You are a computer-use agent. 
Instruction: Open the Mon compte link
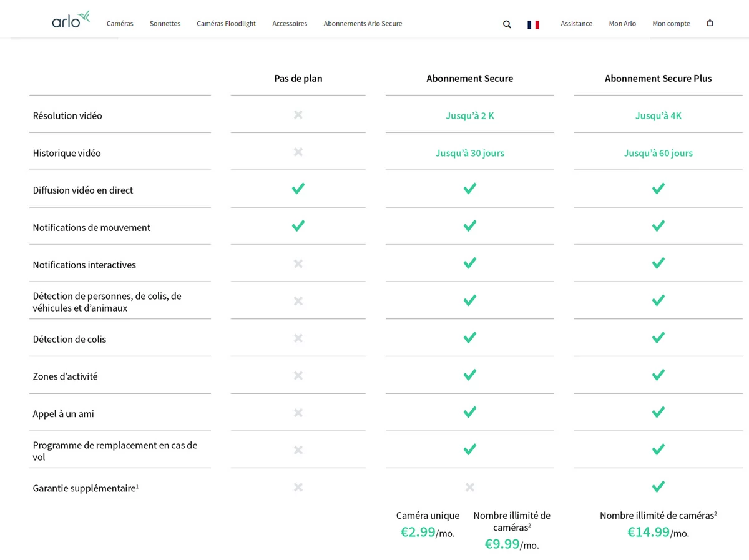[x=671, y=24]
